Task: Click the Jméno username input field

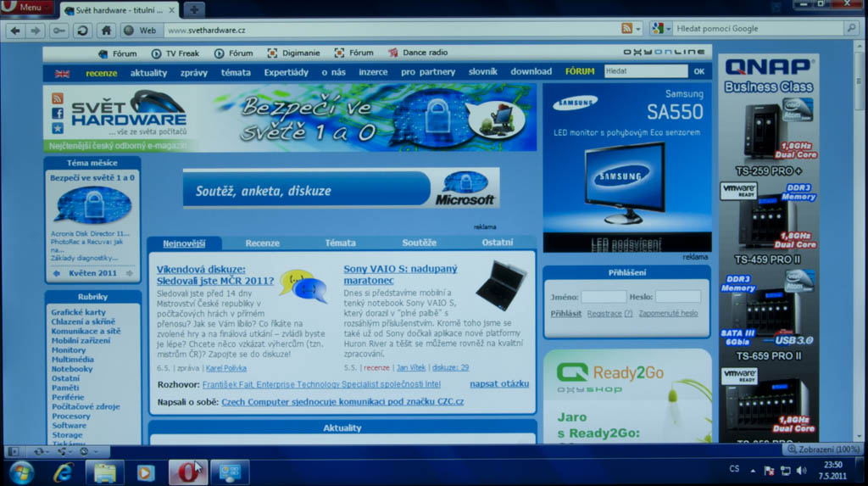Action: [x=604, y=297]
